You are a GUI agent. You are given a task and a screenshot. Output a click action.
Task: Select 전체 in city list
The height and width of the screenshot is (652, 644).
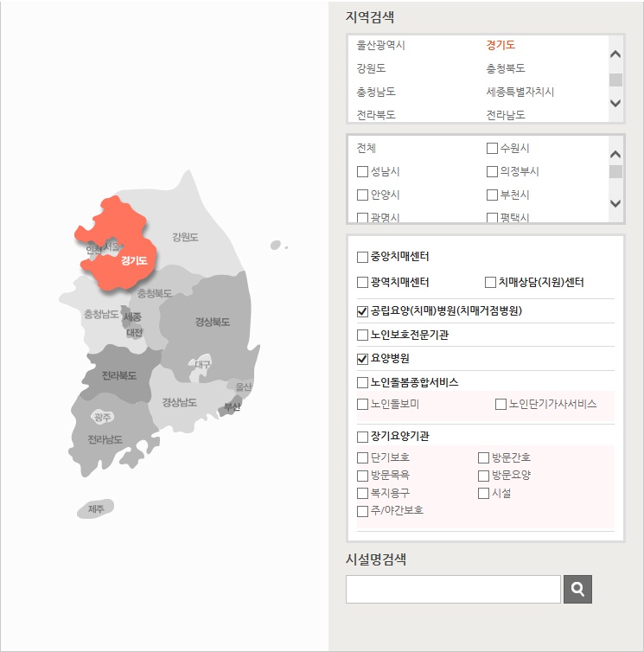(x=367, y=148)
